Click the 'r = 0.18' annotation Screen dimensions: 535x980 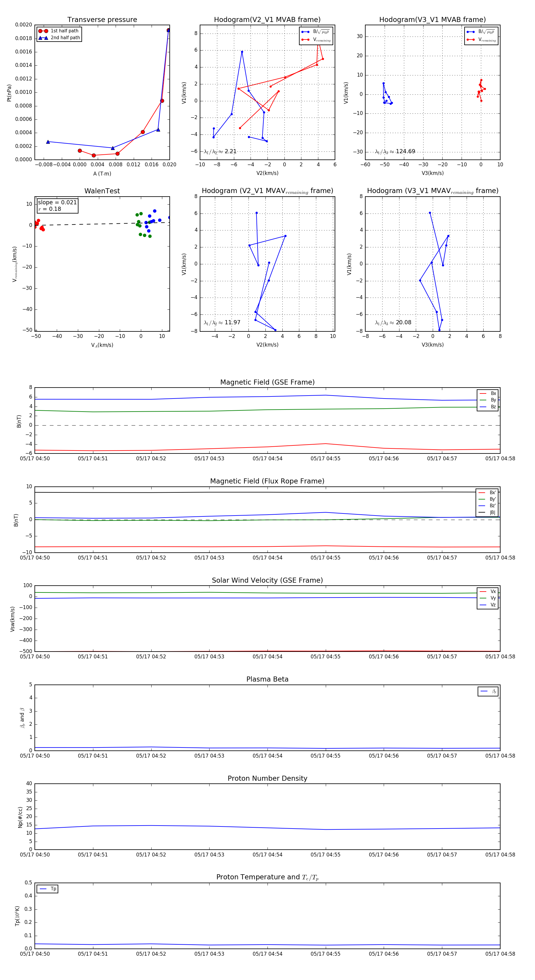pos(50,209)
